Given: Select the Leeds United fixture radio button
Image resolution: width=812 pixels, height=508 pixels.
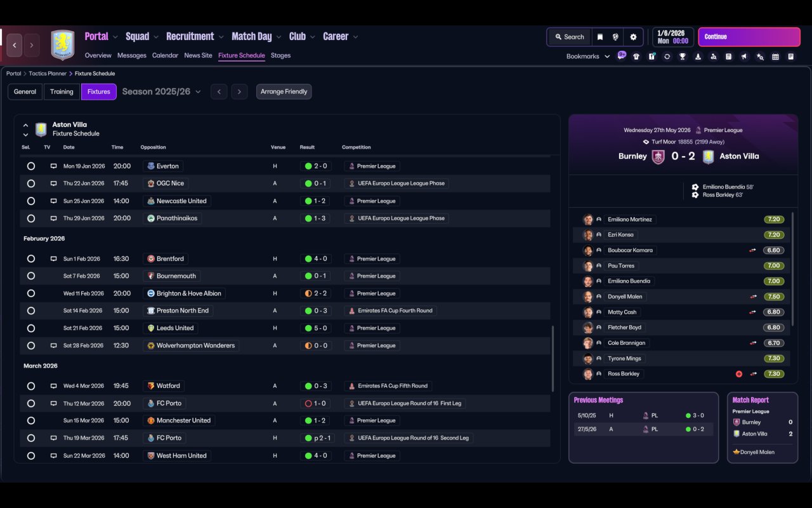Looking at the screenshot, I should point(31,328).
